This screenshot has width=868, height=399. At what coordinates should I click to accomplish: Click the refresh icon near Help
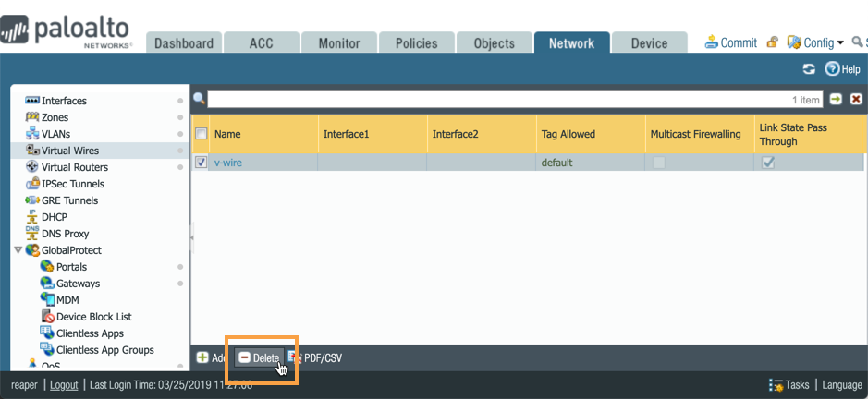[x=810, y=69]
